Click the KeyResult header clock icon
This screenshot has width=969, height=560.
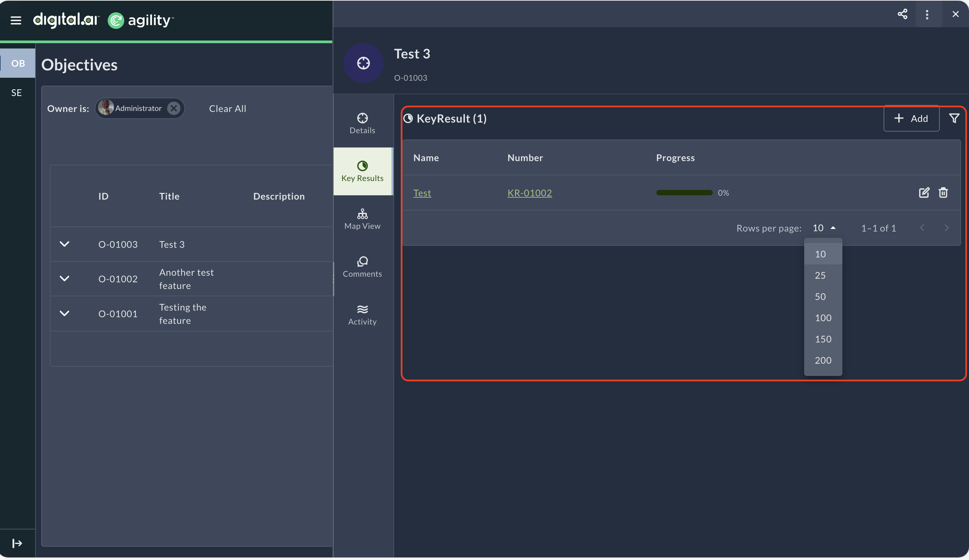pos(408,118)
